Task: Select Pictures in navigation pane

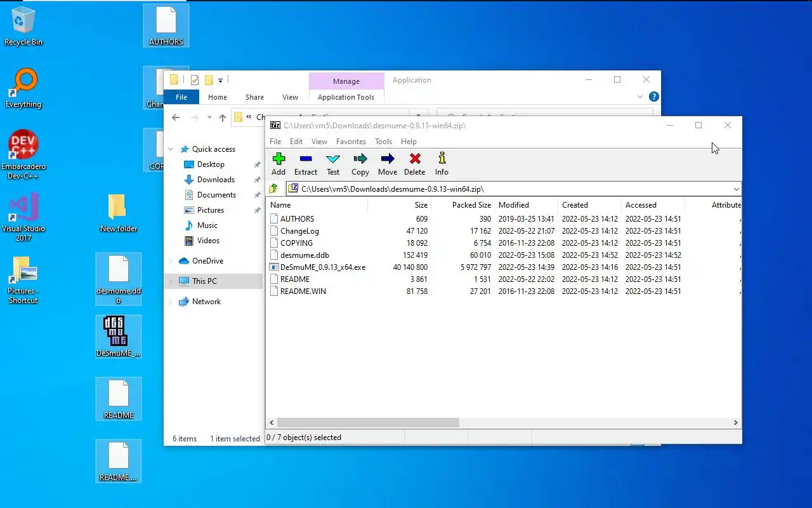Action: 210,210
